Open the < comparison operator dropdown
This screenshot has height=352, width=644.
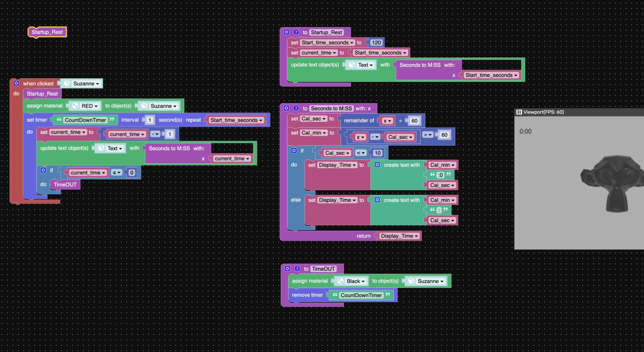tap(360, 153)
